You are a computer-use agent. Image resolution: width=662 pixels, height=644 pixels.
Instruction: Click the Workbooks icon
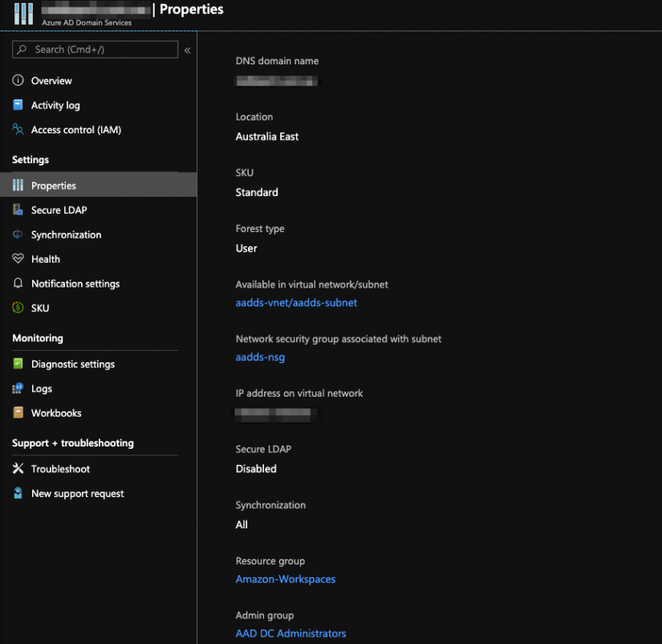click(18, 413)
